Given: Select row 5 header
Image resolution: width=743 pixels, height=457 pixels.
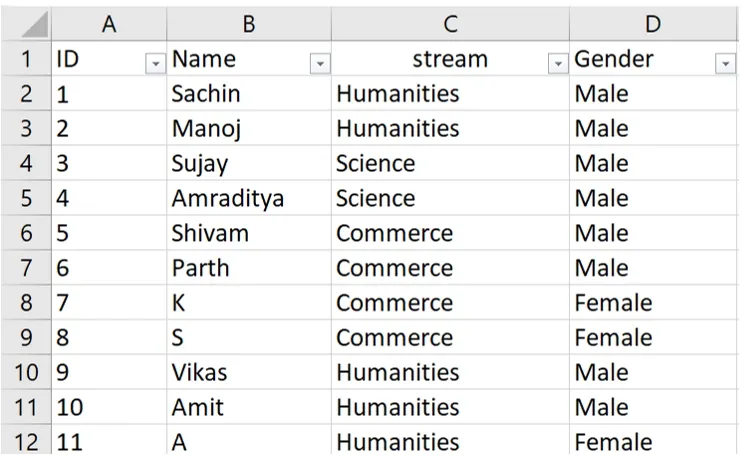Looking at the screenshot, I should click(x=26, y=199).
